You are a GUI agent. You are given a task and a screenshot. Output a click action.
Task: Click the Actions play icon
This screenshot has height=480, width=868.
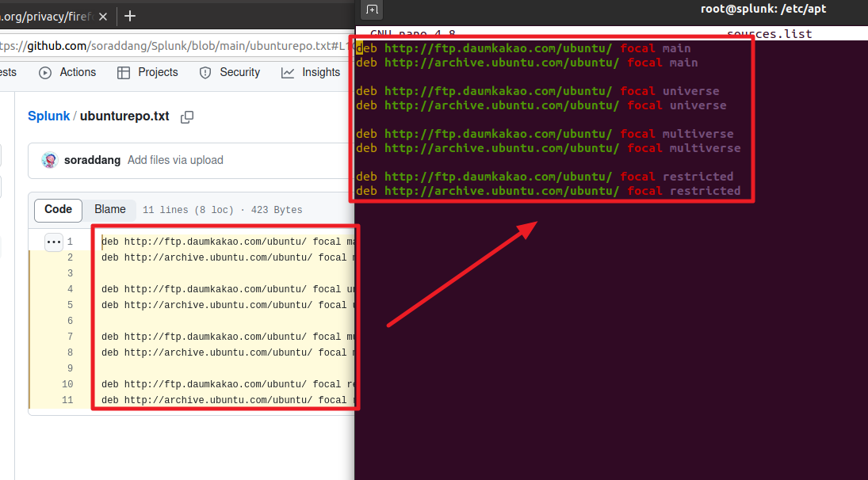(45, 73)
